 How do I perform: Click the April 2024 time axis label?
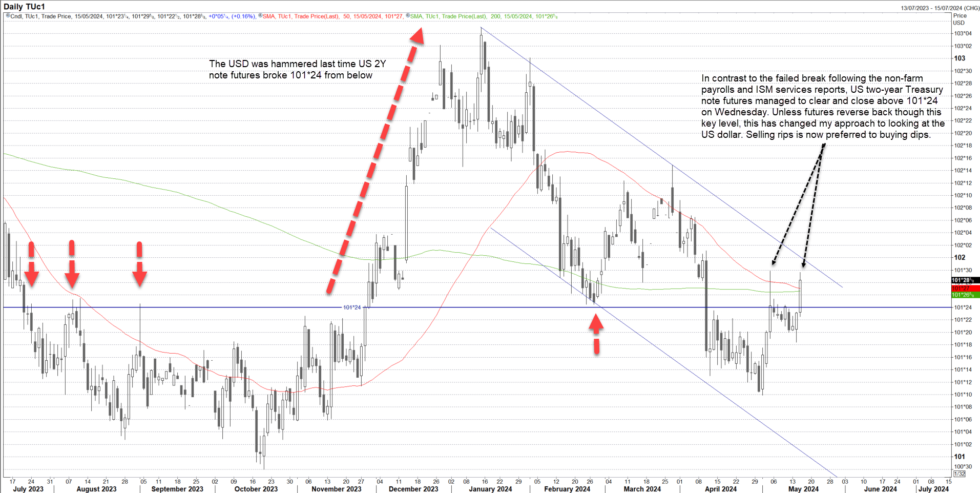click(721, 489)
